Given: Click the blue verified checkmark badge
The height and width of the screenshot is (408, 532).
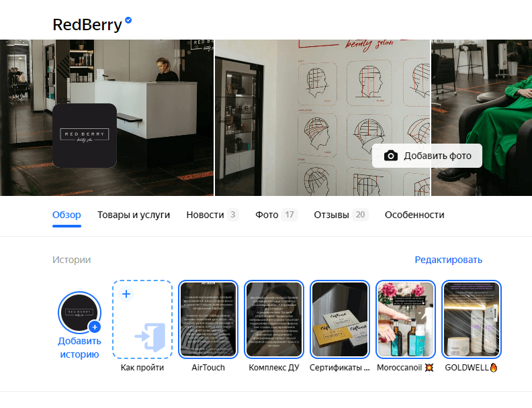Looking at the screenshot, I should [x=128, y=20].
